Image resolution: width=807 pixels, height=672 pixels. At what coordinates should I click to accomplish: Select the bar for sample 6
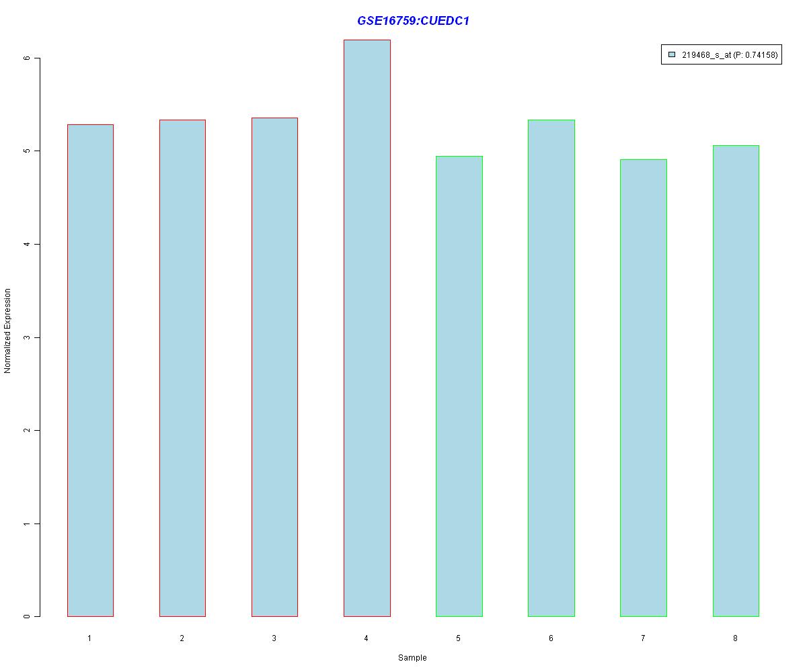[551, 368]
